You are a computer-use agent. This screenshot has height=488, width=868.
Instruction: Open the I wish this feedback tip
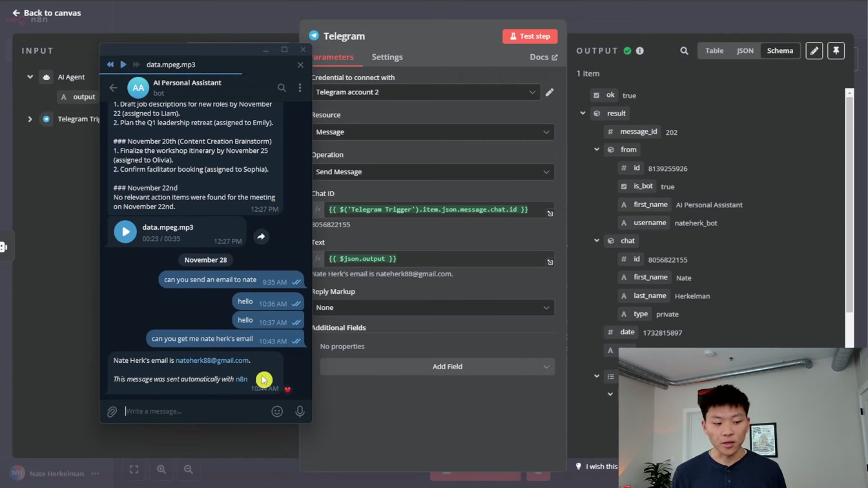(597, 466)
